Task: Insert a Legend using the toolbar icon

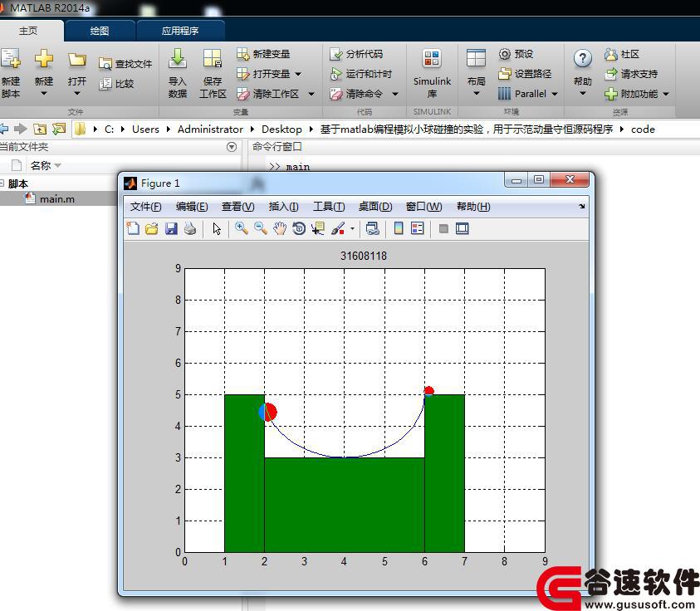Action: (418, 228)
